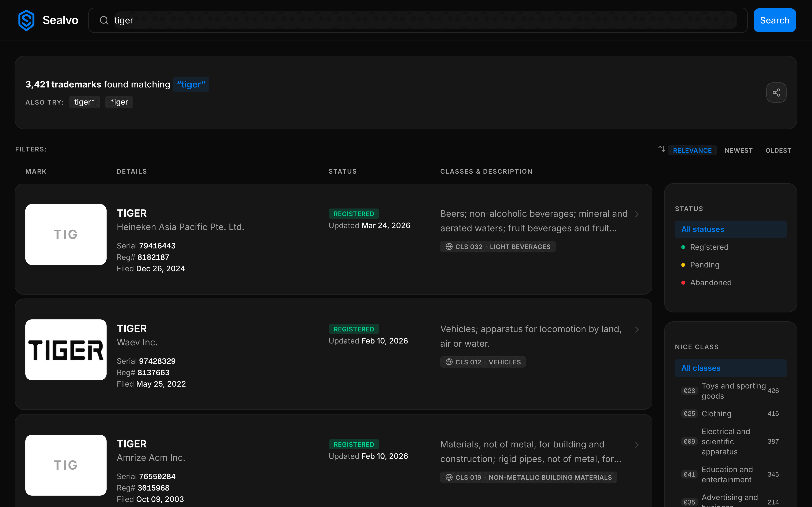Sort results by Newest
Image resolution: width=812 pixels, height=507 pixels.
(x=738, y=151)
